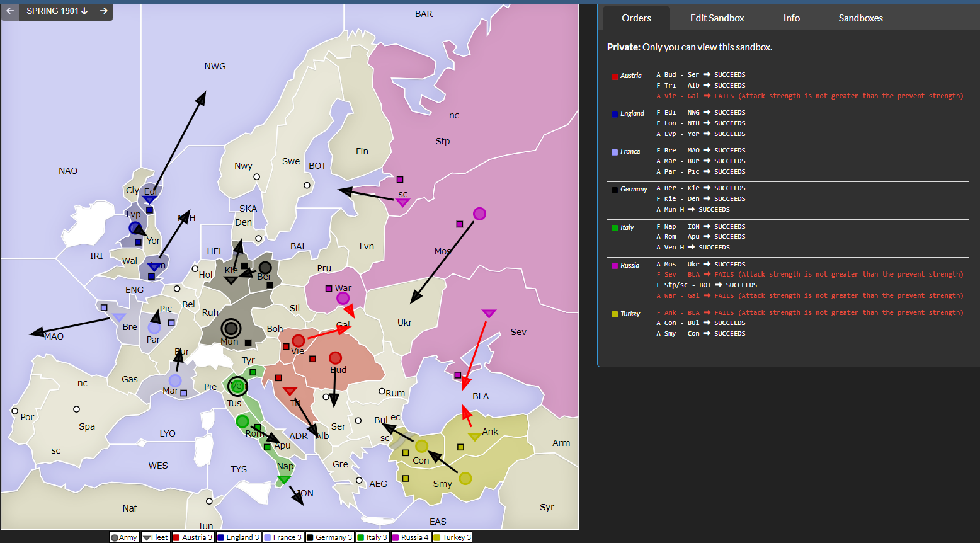Pick the Turkish fleet at Ankara
This screenshot has width=980, height=543.
(474, 437)
